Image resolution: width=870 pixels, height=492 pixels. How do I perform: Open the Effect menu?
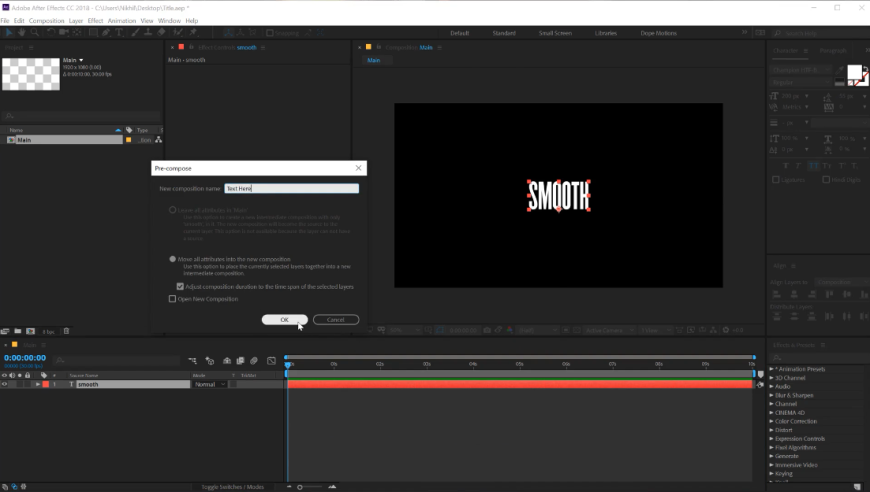pos(95,21)
